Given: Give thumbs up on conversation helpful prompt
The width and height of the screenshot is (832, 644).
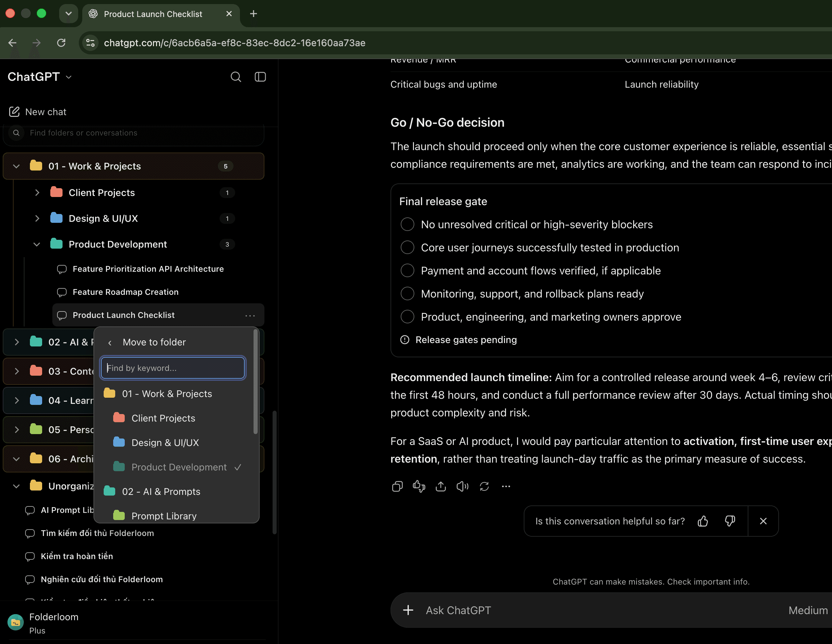Looking at the screenshot, I should click(703, 521).
